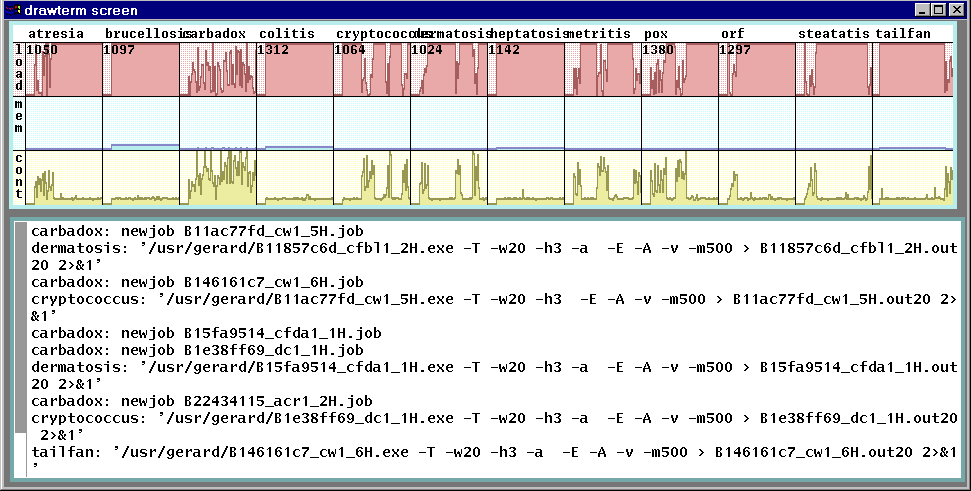Click the tailfan load graph
The height and width of the screenshot is (491, 971).
point(910,69)
